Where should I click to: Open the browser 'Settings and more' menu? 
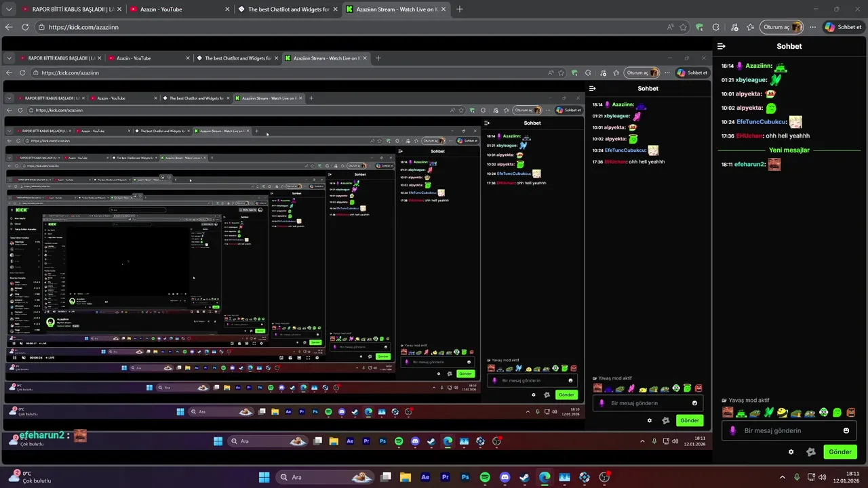[x=812, y=27]
